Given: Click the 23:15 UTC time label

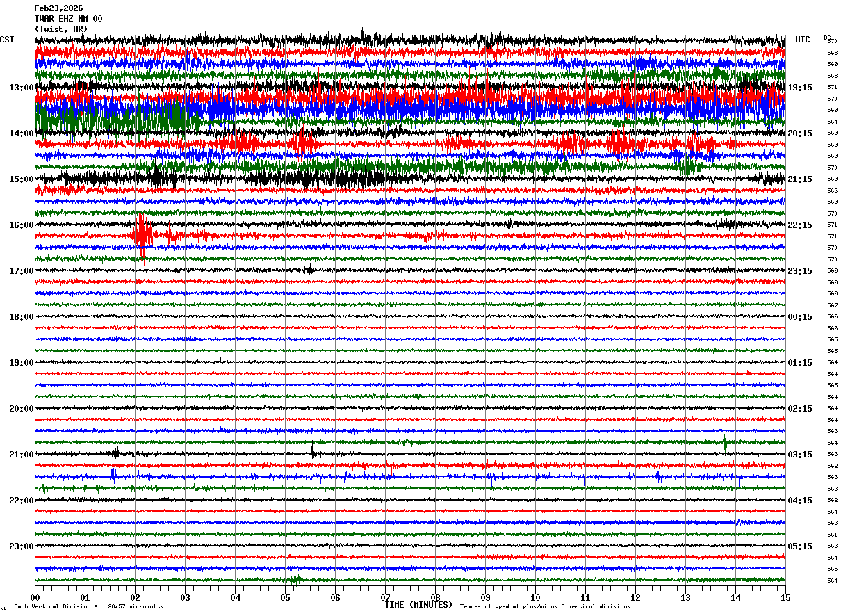Looking at the screenshot, I should click(800, 271).
